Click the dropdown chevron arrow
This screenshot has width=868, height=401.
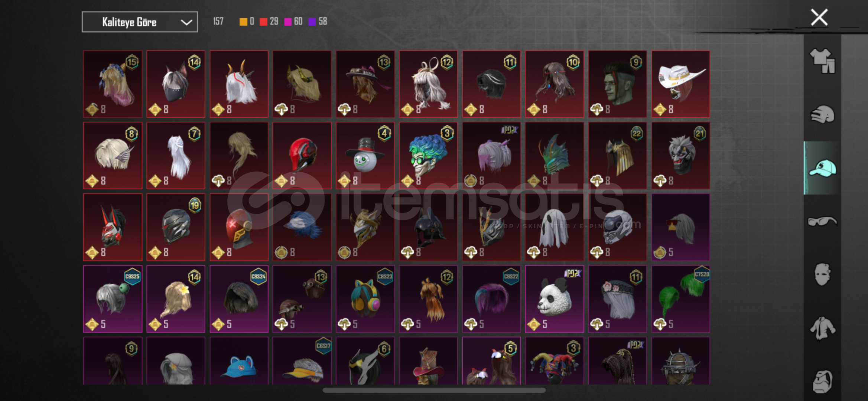[x=186, y=22]
